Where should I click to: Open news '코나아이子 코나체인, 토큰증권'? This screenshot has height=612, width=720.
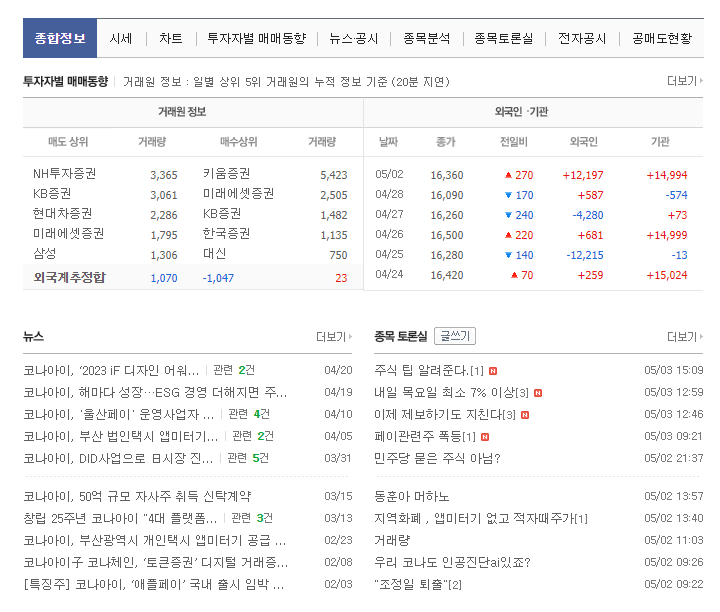[156, 562]
